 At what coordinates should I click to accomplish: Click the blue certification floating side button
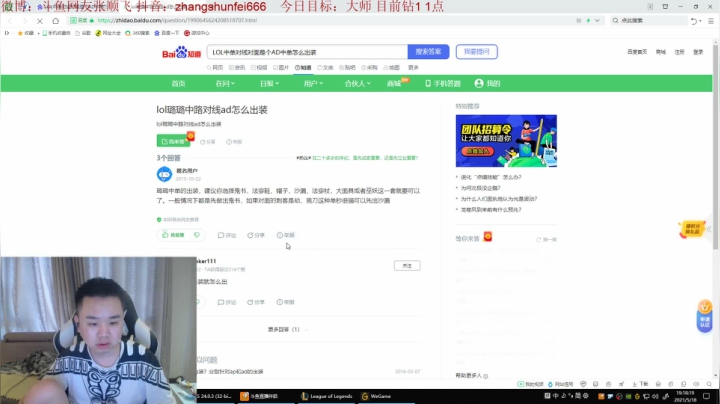click(704, 316)
